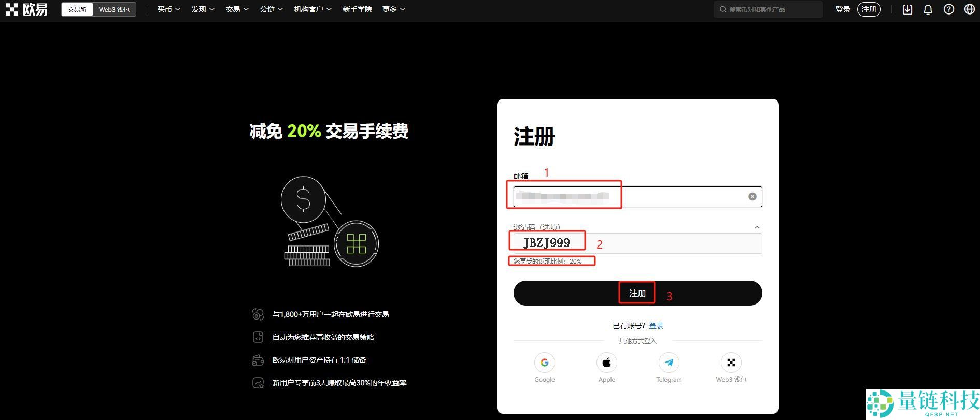
Task: Click the 欧易对用户资产持有 1:1 储备 text
Action: [319, 360]
